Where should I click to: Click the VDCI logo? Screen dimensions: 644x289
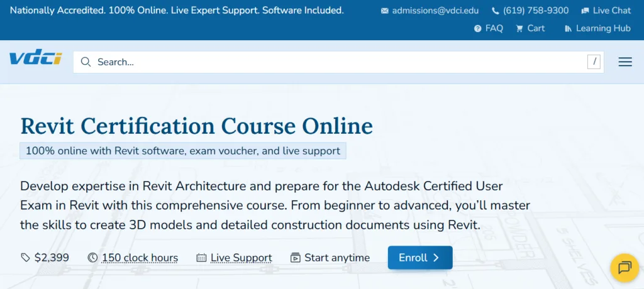tap(36, 57)
